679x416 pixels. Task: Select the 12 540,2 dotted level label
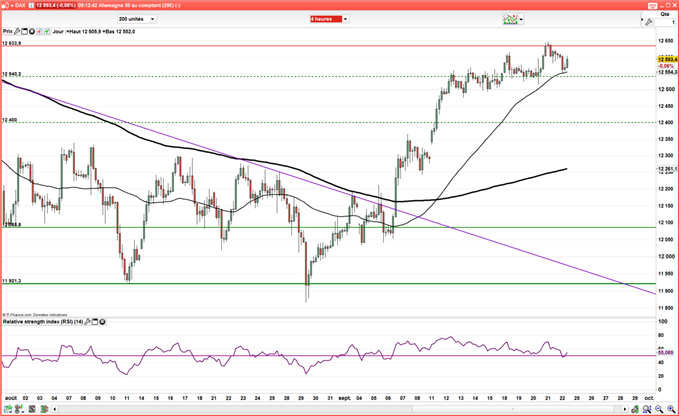point(12,74)
